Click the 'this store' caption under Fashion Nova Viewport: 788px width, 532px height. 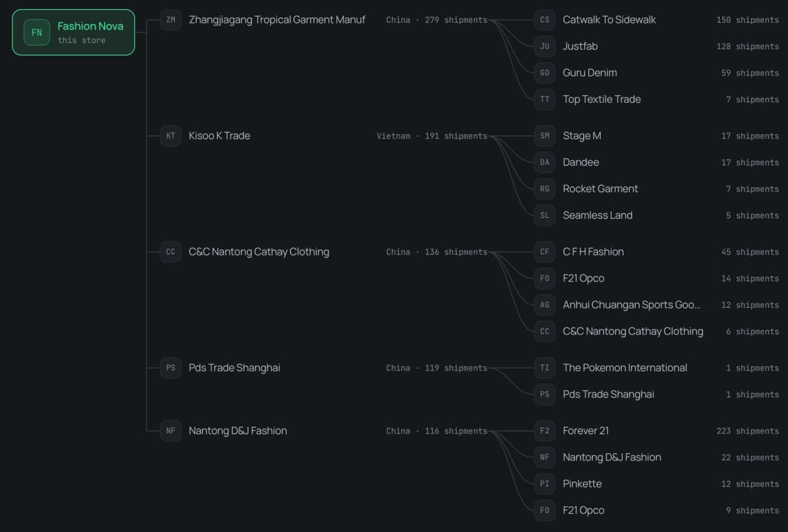coord(81,40)
